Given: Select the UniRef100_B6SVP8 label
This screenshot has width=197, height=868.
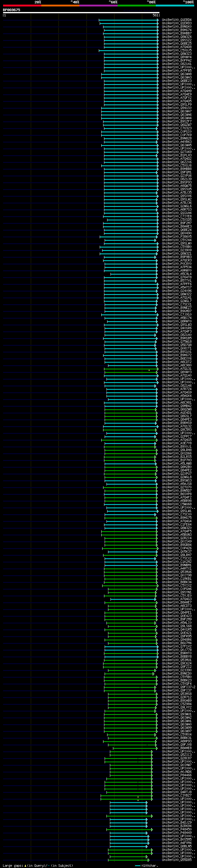Looking at the screenshot, I should click(x=177, y=494).
